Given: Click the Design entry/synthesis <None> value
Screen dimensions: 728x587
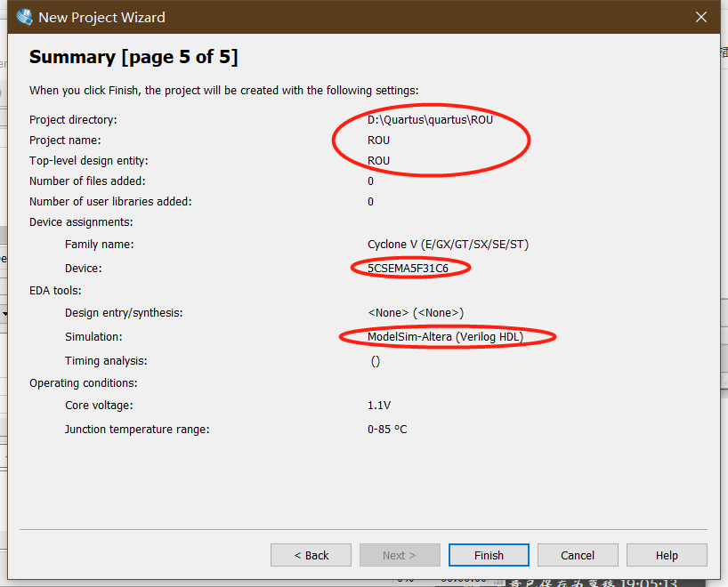Looking at the screenshot, I should coord(416,313).
